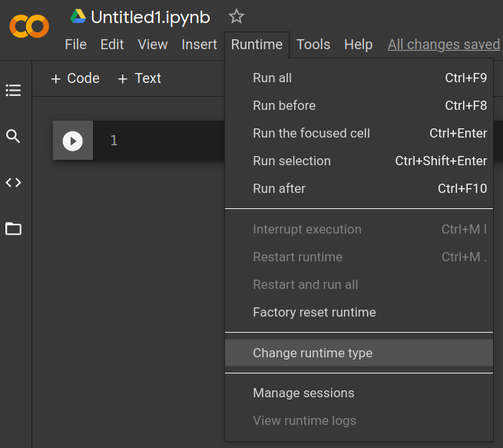Open Manage sessions
This screenshot has height=448, width=503.
[359, 393]
